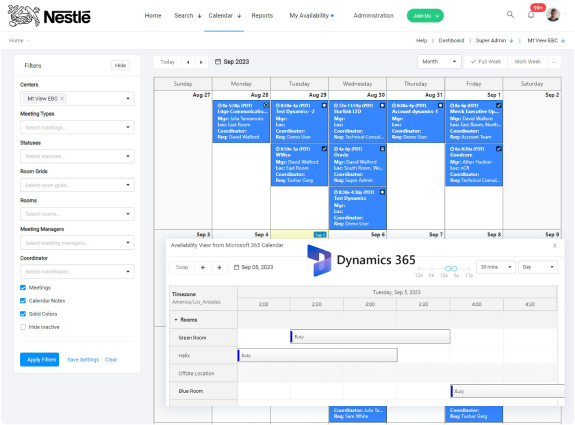Go to previous day in availability view
Image resolution: width=575 pixels, height=425 pixels.
203,267
